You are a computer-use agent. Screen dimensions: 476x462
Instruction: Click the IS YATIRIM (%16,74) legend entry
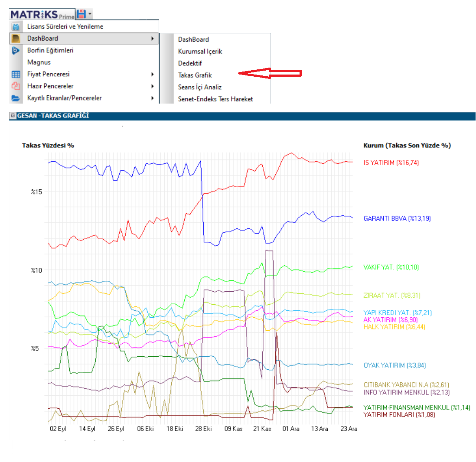click(x=391, y=163)
